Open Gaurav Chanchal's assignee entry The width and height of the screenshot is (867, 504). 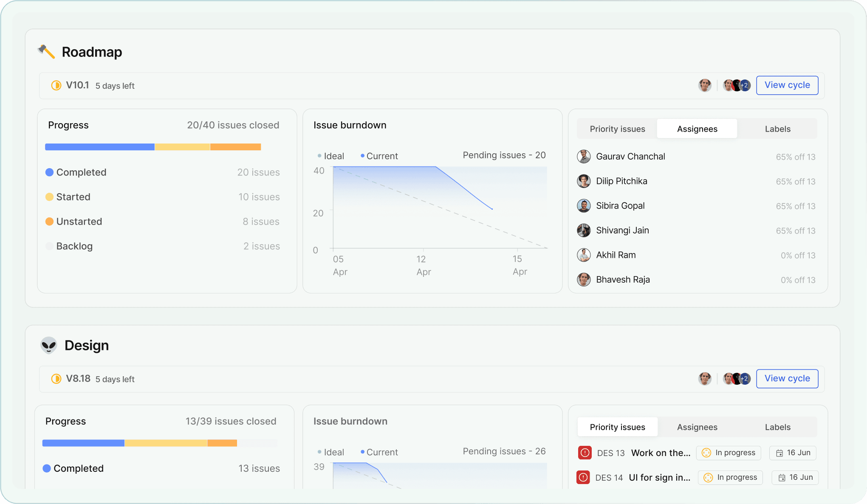(x=630, y=156)
